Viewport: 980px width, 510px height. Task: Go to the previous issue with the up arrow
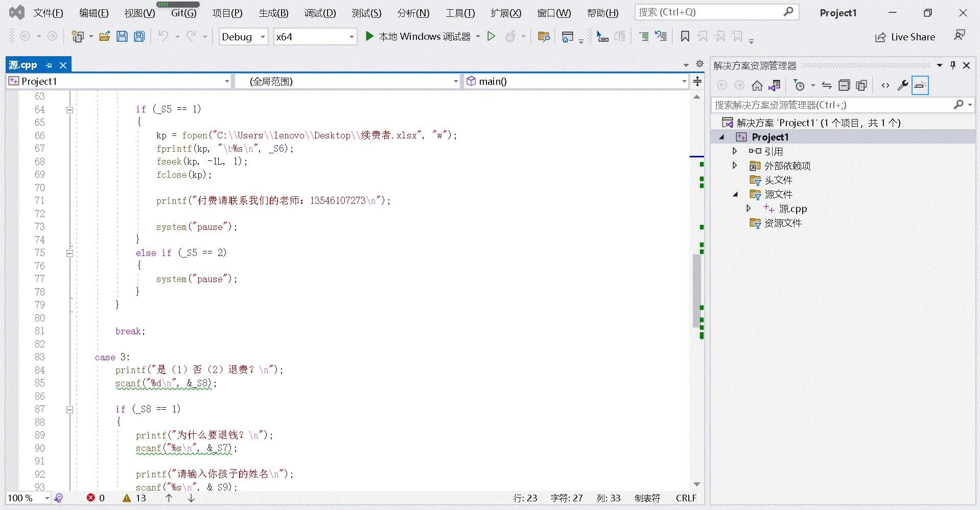click(169, 498)
